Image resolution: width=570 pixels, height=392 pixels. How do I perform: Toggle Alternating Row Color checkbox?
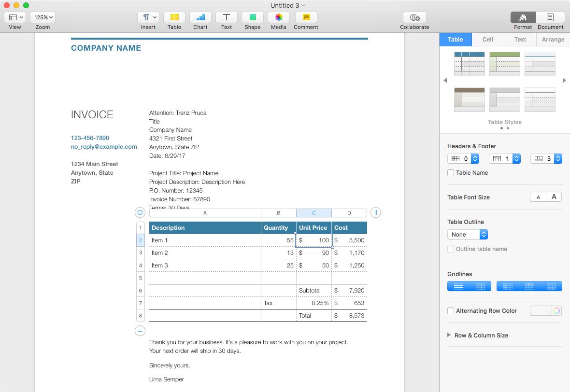(x=451, y=311)
